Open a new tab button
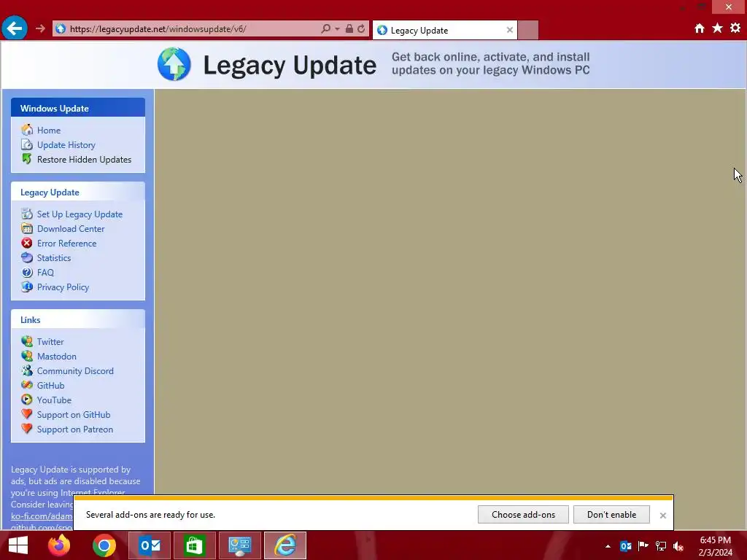This screenshot has height=560, width=747. 528,30
